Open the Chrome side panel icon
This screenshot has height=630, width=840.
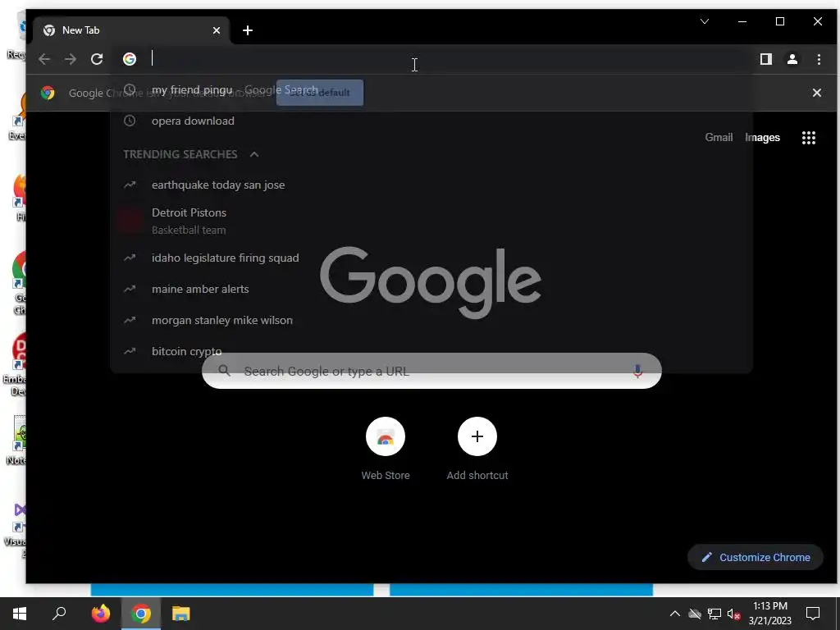pyautogui.click(x=766, y=59)
